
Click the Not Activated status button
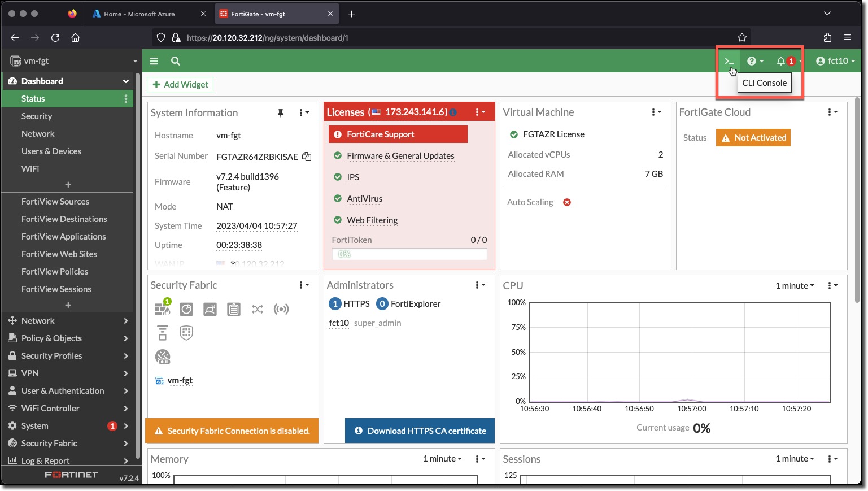point(753,138)
